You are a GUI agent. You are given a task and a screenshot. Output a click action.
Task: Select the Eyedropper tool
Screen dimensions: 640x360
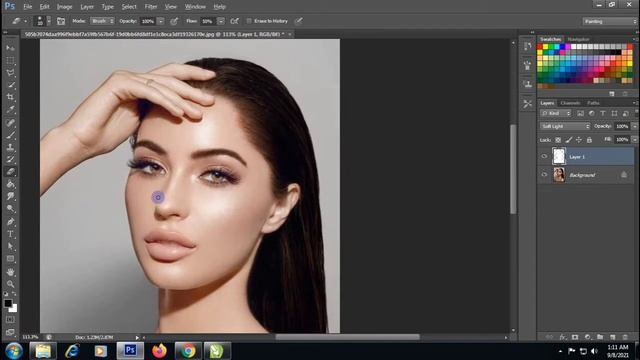pyautogui.click(x=10, y=109)
